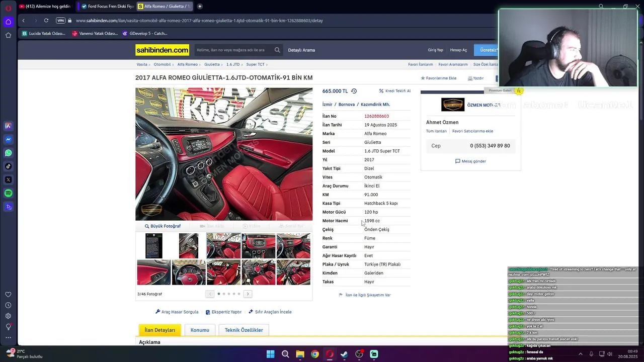This screenshot has height=362, width=644.
Task: Click the İzmir location link
Action: pyautogui.click(x=328, y=105)
